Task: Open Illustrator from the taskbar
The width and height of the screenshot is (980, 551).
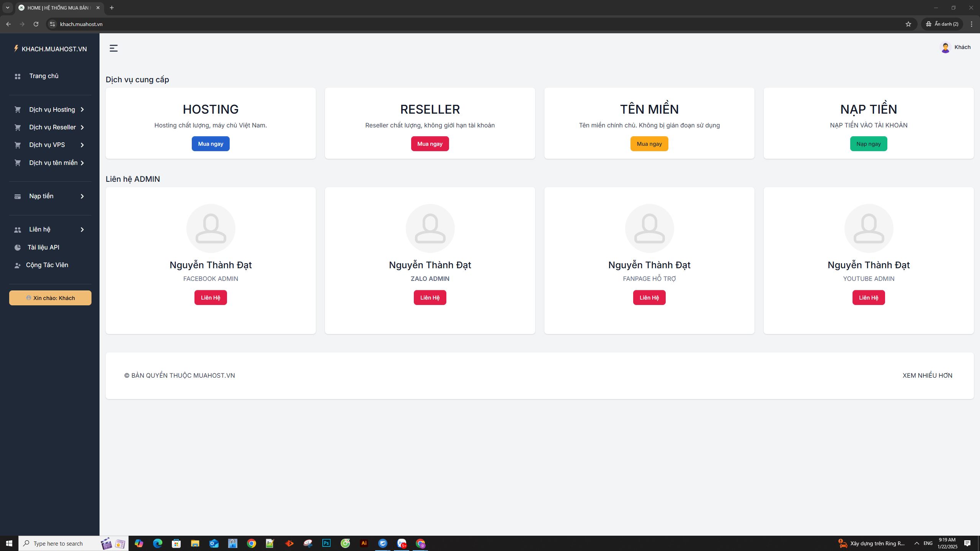Action: click(364, 543)
